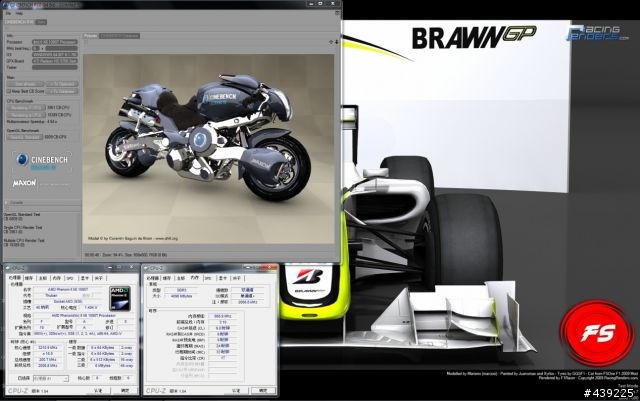Click the OpenGL Standard benchmark button
The width and height of the screenshot is (640, 401).
tap(24, 137)
